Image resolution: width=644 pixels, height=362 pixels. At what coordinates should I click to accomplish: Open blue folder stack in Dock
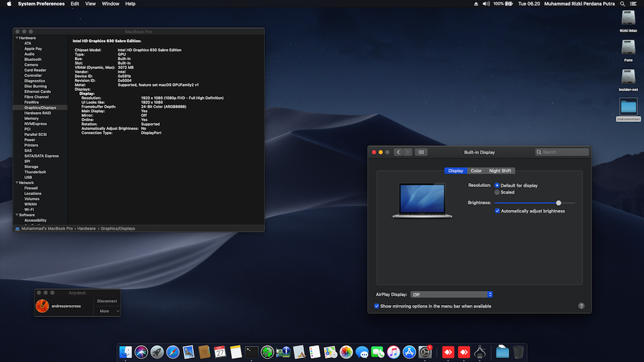click(502, 352)
